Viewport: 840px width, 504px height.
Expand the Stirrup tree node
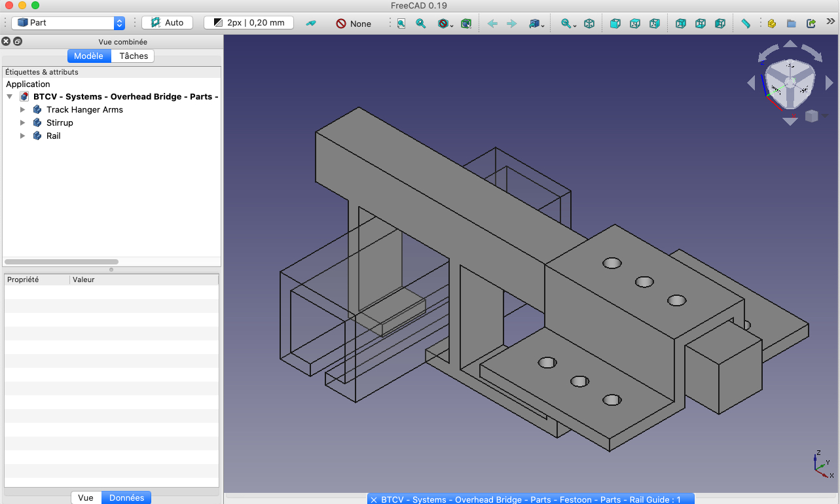[23, 123]
